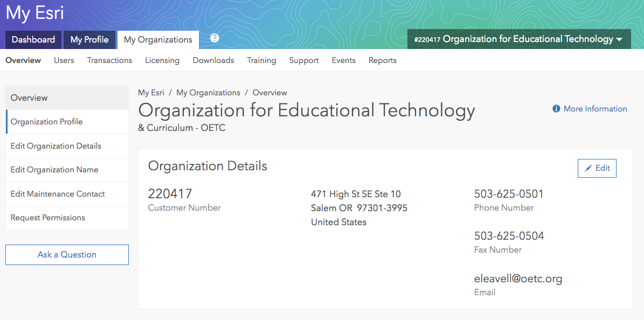Image resolution: width=644 pixels, height=320 pixels.
Task: Open the Downloads section
Action: 213,60
